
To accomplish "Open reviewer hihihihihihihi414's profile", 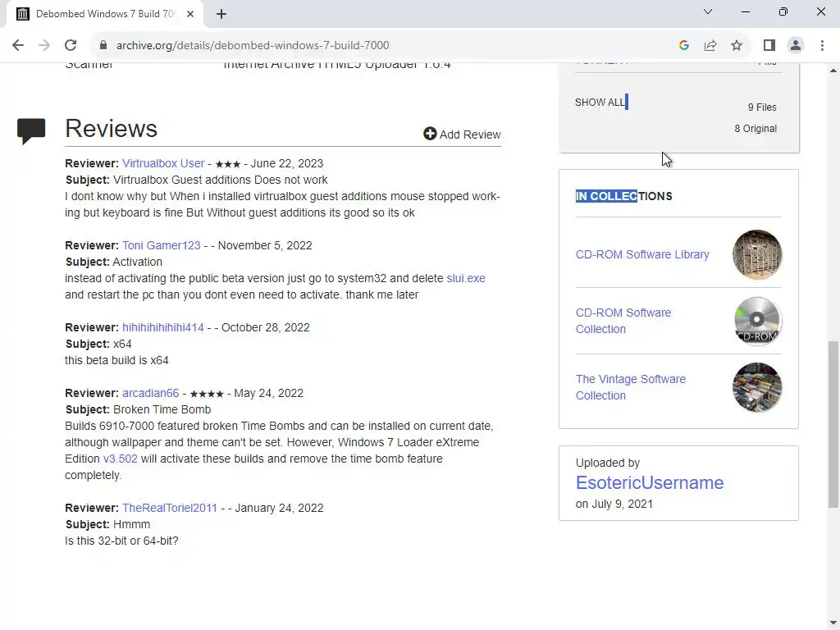I will click(163, 327).
